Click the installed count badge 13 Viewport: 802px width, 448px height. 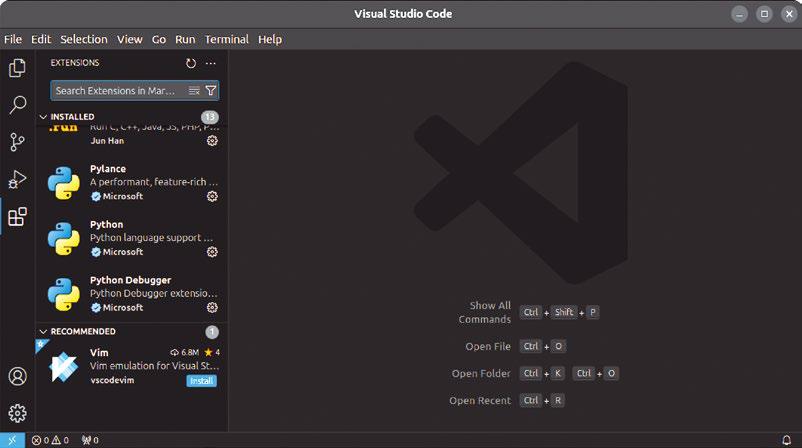click(x=210, y=117)
